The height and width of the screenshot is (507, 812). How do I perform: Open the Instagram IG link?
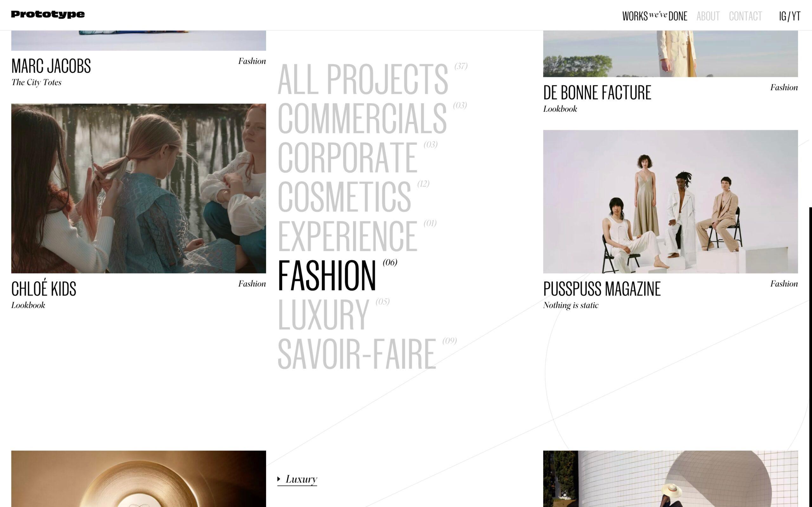[x=783, y=16]
